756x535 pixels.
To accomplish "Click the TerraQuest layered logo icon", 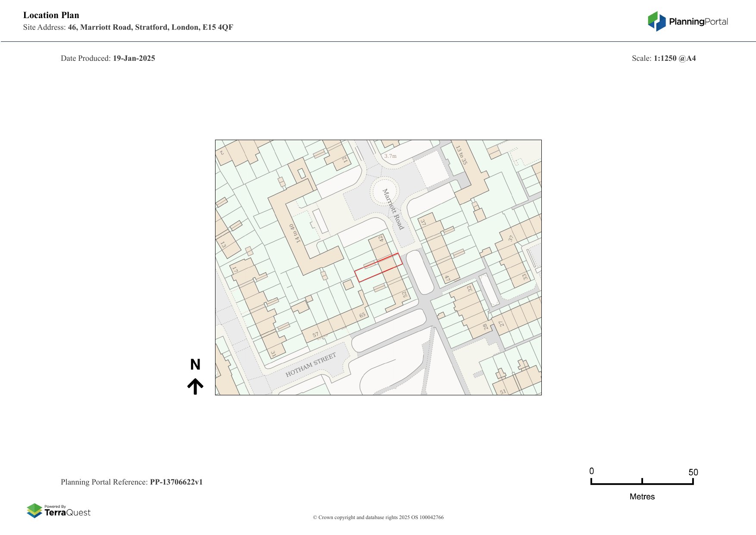I will tap(34, 510).
